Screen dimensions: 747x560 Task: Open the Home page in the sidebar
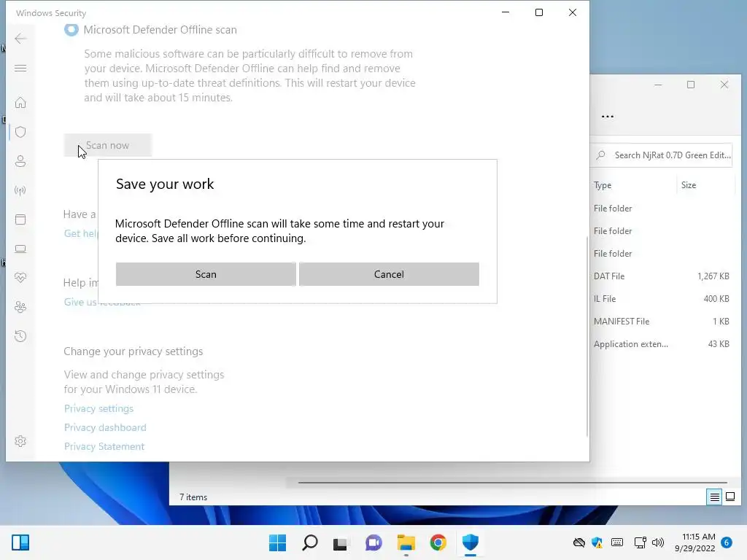[20, 103]
